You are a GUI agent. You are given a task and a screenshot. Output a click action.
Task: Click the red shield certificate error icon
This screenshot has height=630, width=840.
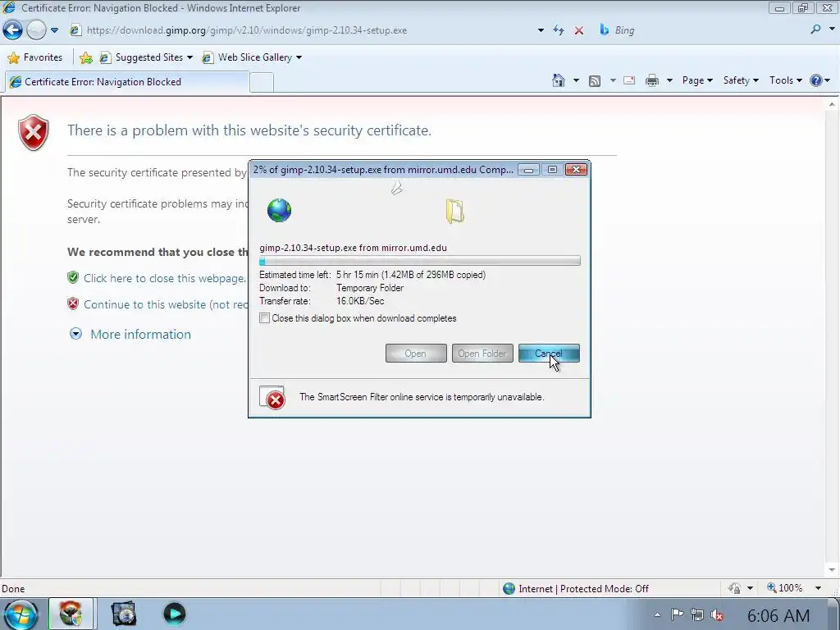(x=33, y=132)
